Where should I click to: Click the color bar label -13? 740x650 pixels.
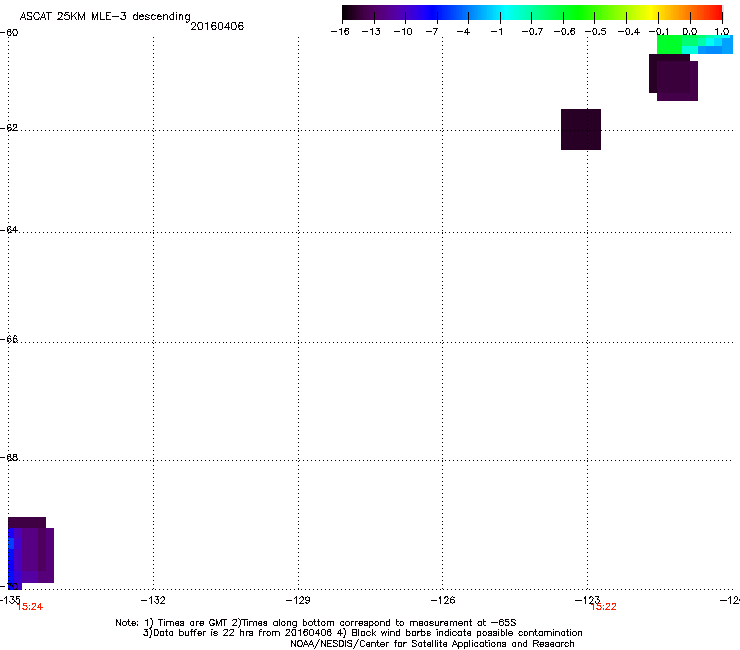point(371,32)
